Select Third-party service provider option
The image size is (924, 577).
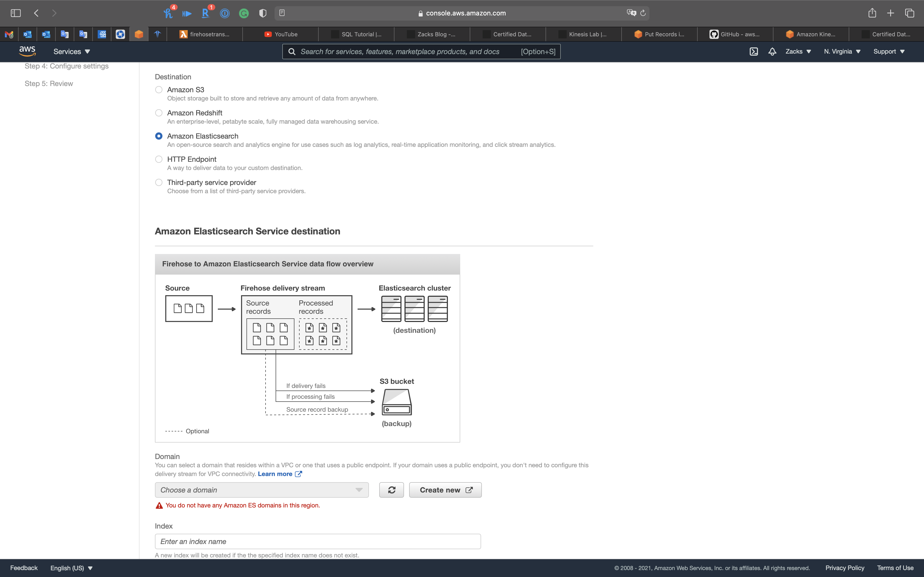point(159,182)
